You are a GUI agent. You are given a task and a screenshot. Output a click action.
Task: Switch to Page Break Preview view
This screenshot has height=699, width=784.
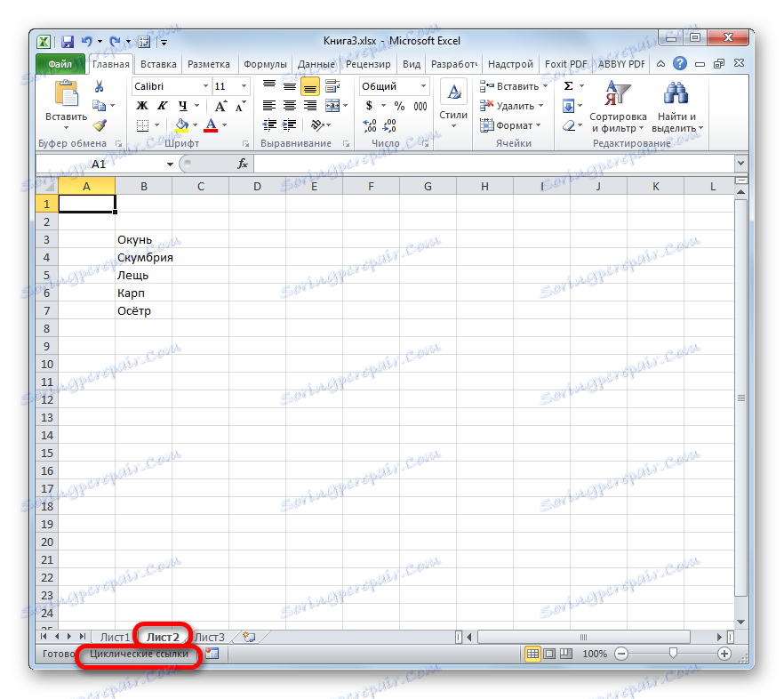[566, 654]
